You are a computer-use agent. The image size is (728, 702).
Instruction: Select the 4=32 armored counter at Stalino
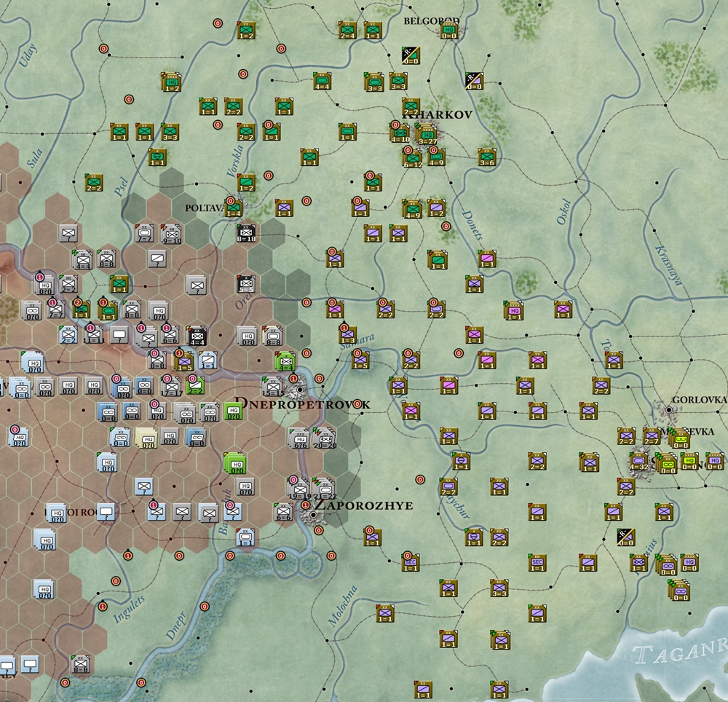tap(639, 462)
